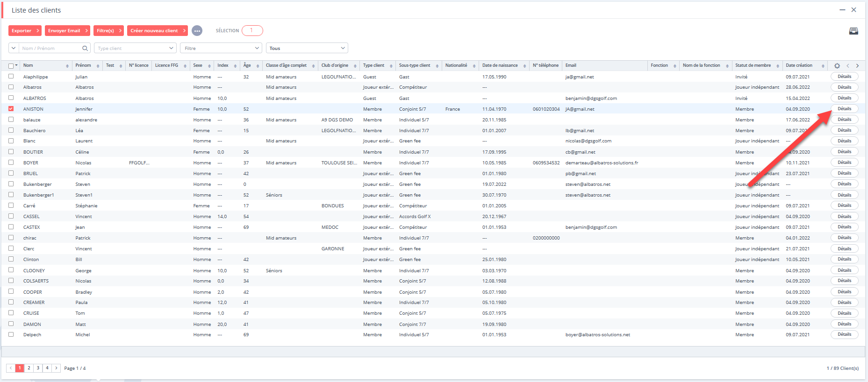This screenshot has width=868, height=382.
Task: Sort by Index column arrows
Action: click(x=235, y=66)
